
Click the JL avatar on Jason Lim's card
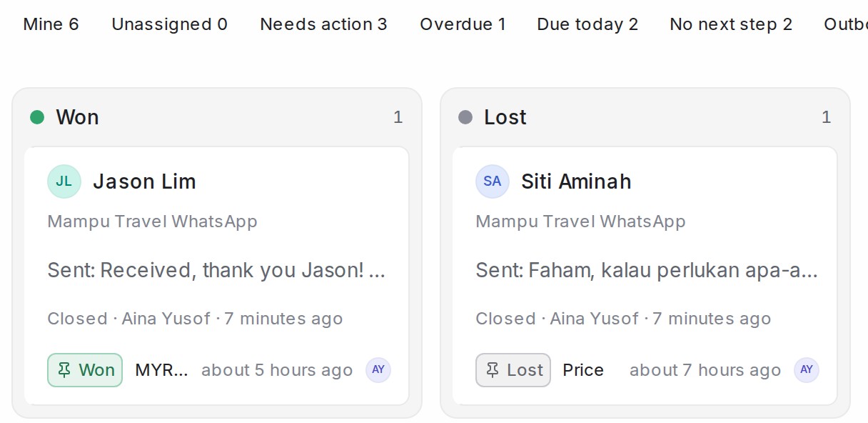tap(64, 181)
